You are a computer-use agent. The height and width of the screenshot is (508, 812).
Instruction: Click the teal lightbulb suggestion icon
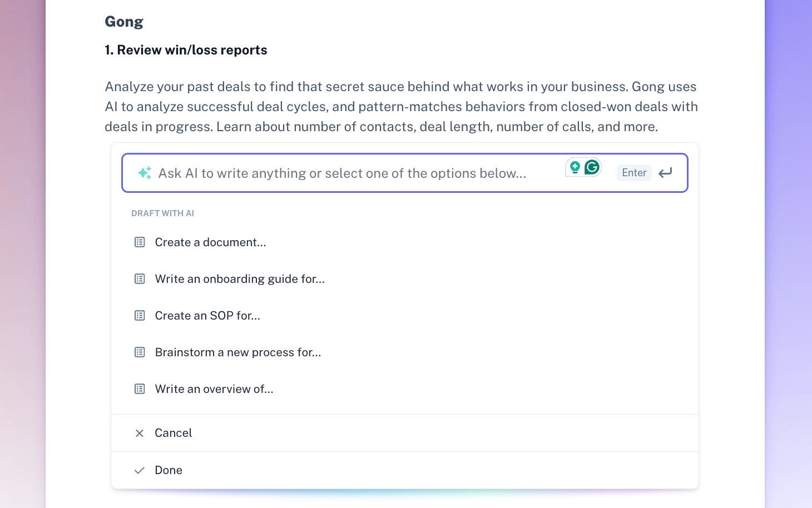pos(575,166)
